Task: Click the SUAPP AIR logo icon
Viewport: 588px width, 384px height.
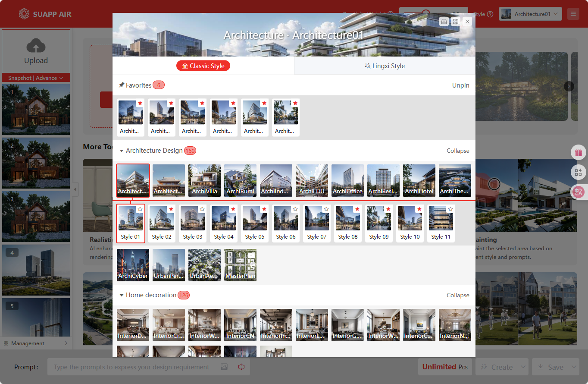Action: [24, 14]
